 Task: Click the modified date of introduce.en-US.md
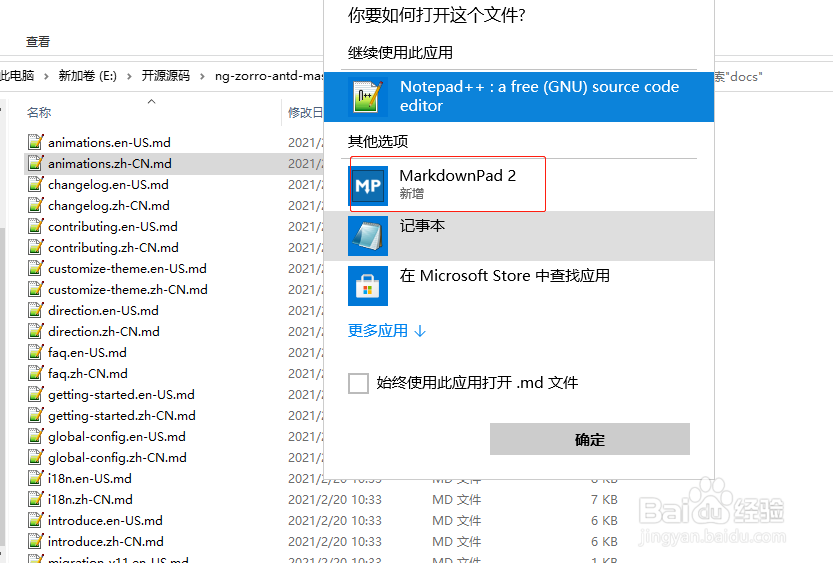point(335,520)
